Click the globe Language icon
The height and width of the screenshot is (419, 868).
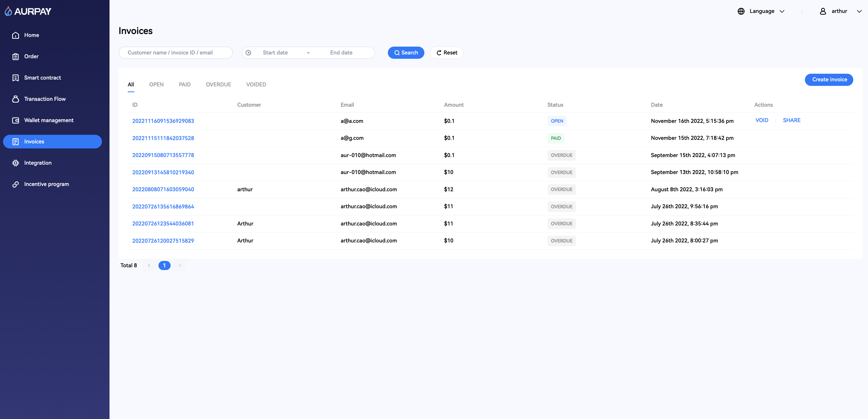[x=741, y=11]
